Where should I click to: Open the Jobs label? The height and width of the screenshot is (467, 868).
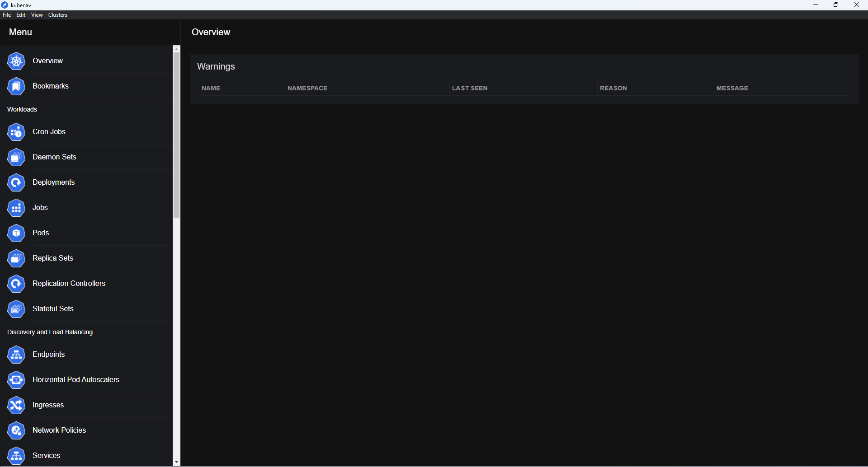[40, 207]
